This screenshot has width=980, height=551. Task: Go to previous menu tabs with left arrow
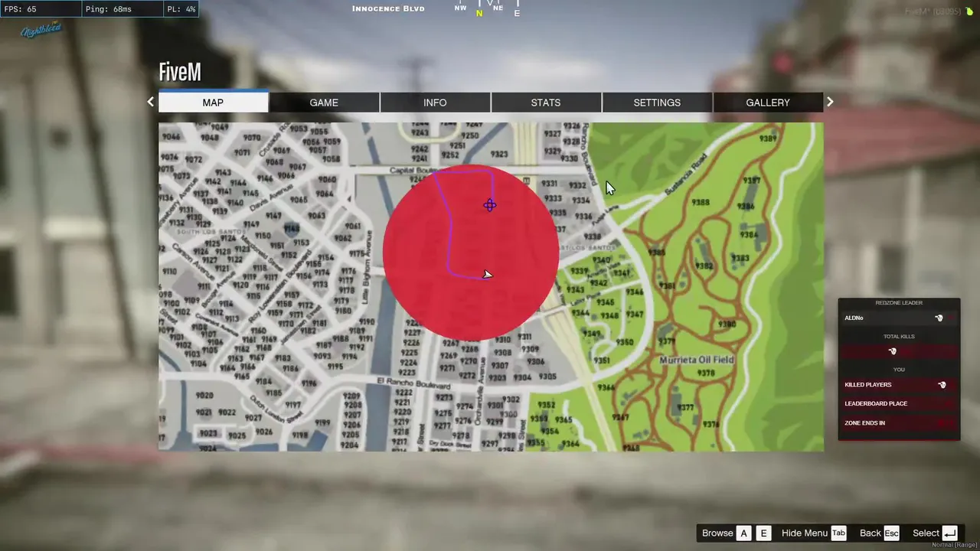click(x=151, y=102)
